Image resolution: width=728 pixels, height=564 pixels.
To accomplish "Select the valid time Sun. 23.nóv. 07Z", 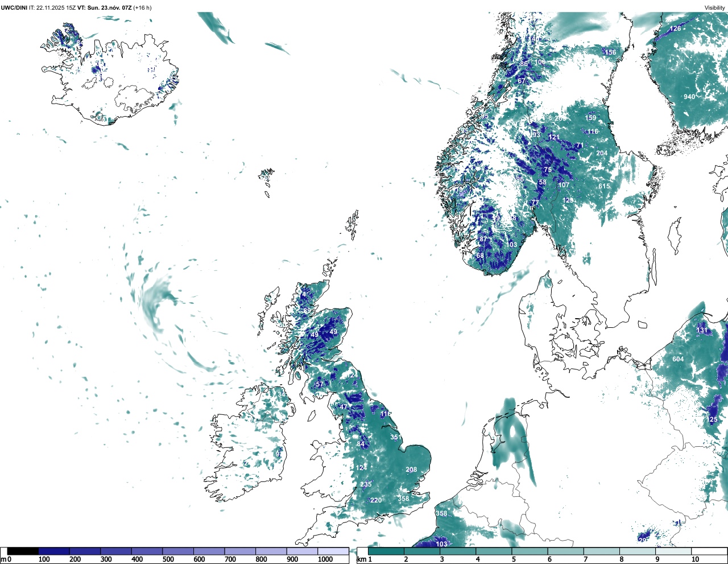I will (x=109, y=7).
